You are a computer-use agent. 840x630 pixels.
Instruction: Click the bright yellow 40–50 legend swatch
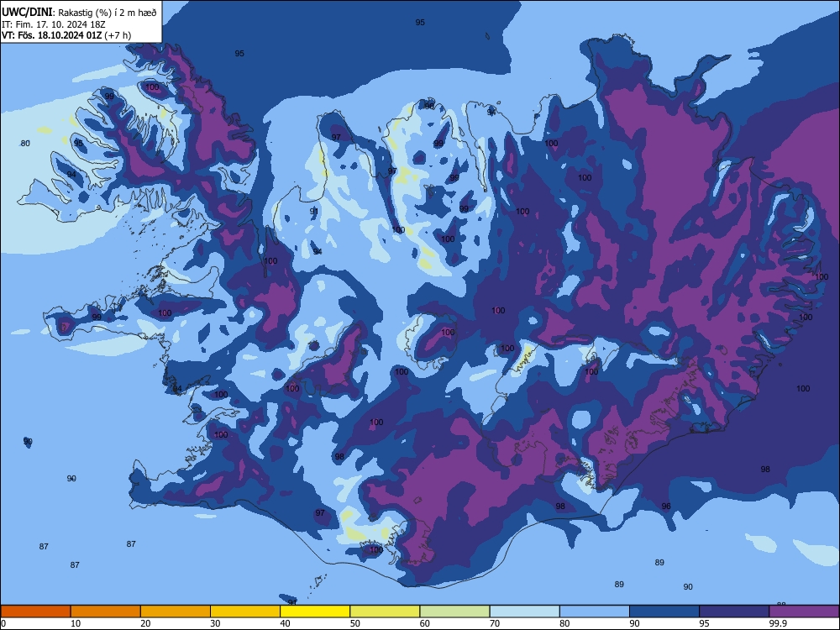click(315, 612)
